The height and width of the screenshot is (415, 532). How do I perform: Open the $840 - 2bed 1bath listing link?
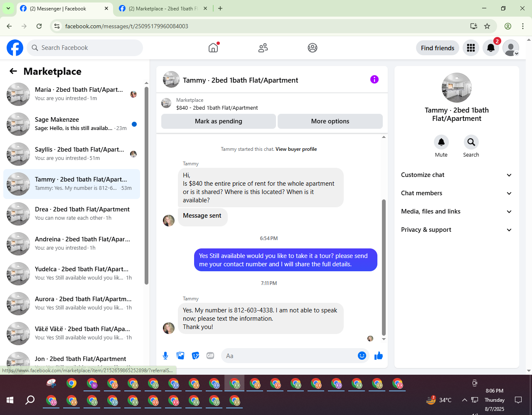point(217,108)
